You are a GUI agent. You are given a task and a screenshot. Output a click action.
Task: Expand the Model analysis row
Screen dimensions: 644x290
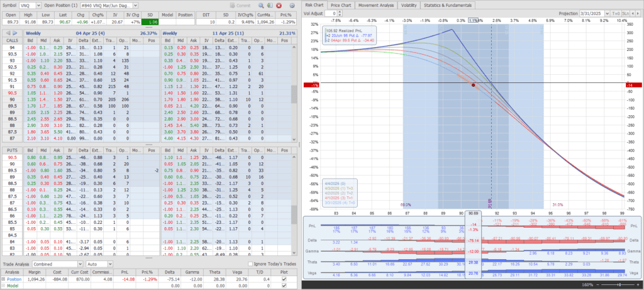pos(3,285)
